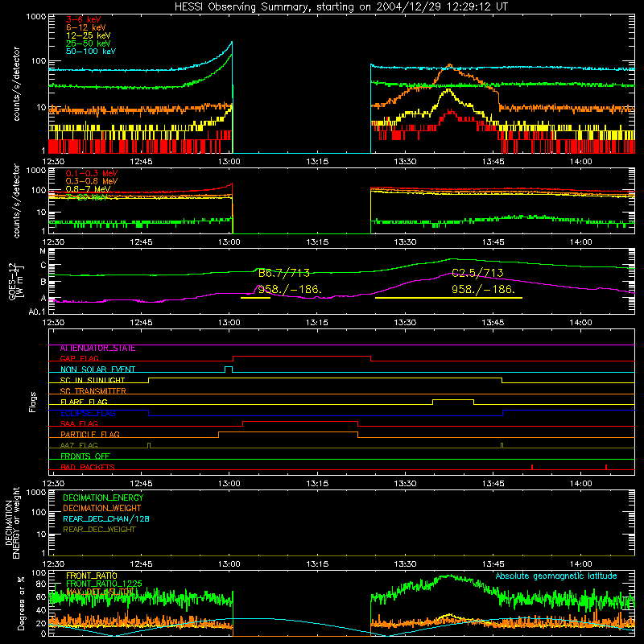
Task: Click the olive FLAG label above FRONTS_OFF
Action: coord(79,445)
